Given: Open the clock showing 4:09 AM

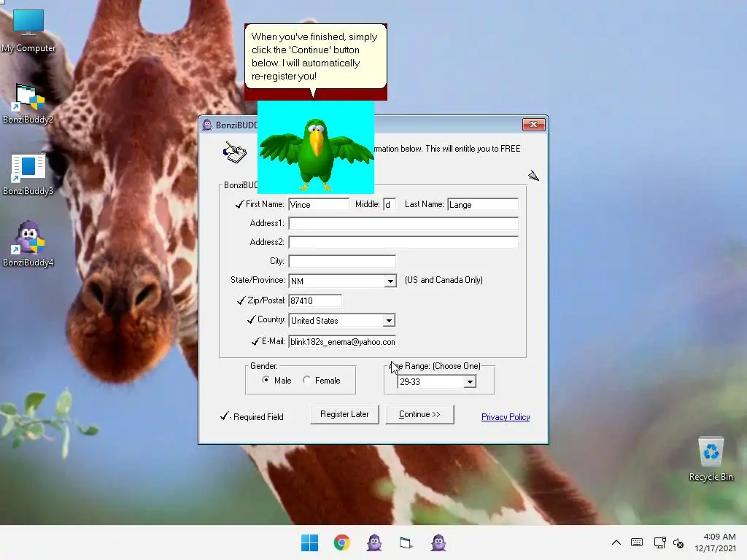Looking at the screenshot, I should coord(715,542).
